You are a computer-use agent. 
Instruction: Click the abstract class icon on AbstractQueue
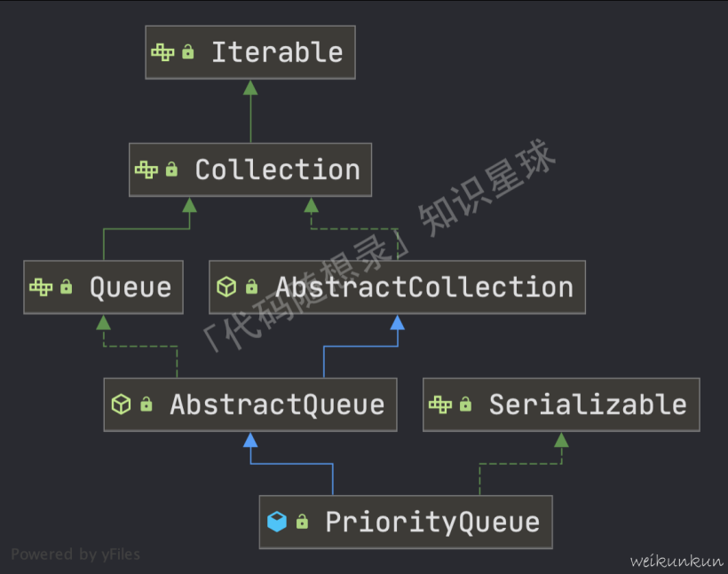coord(122,405)
